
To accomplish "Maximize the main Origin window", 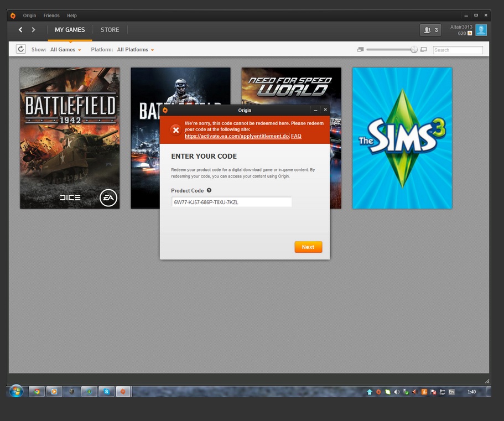I will pos(476,15).
